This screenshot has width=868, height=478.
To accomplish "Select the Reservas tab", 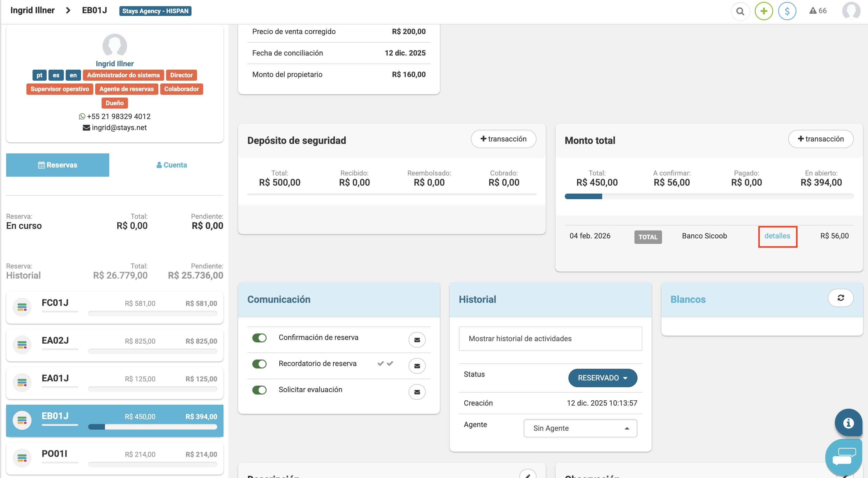I will pyautogui.click(x=58, y=165).
